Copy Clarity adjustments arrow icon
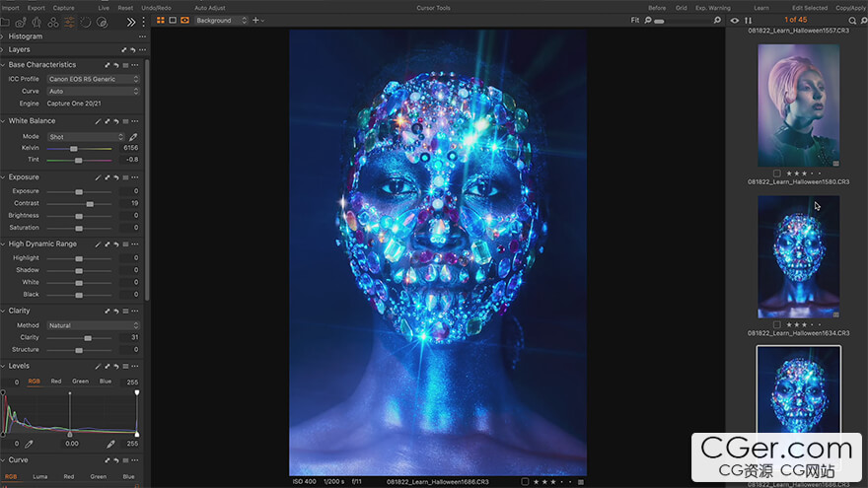 click(108, 311)
